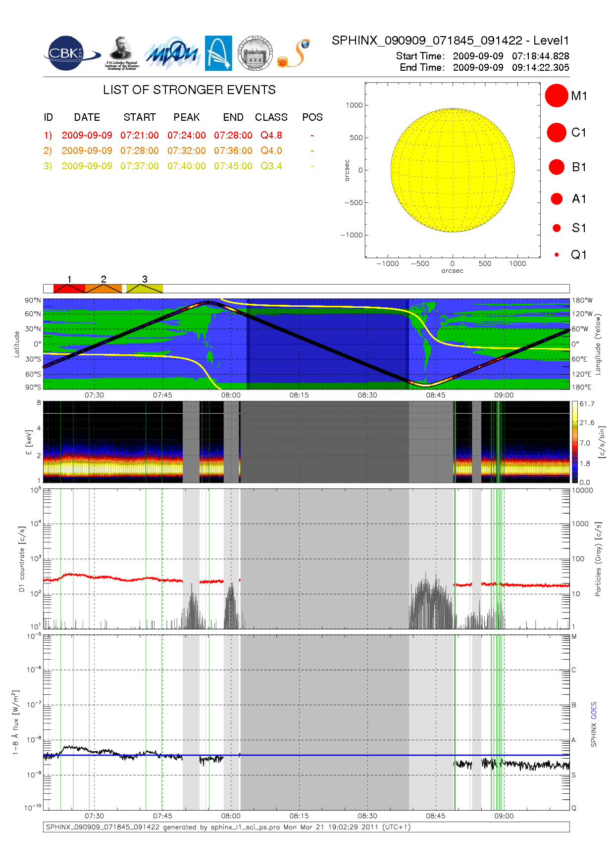Click the M1 red legend circle
The height and width of the screenshot is (868, 614).
point(557,96)
